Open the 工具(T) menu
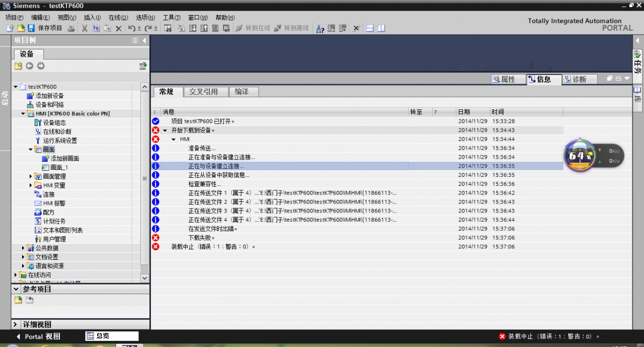The width and height of the screenshot is (644, 347). tap(172, 17)
